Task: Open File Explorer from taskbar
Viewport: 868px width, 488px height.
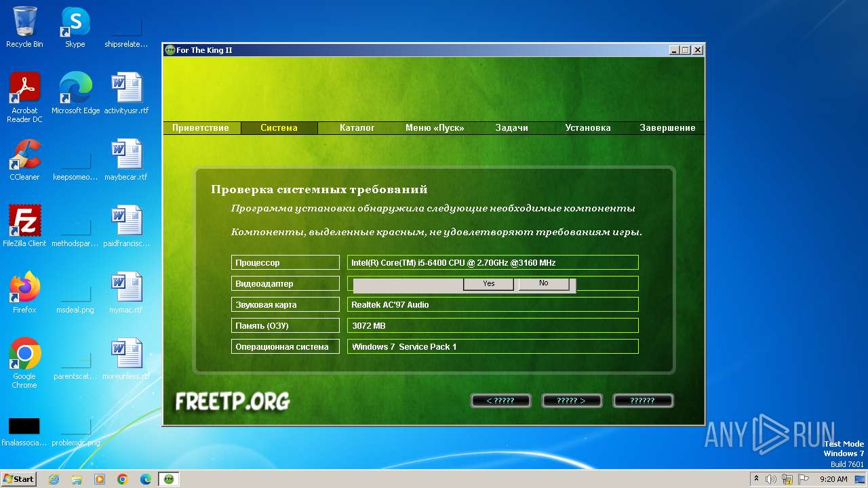Action: coord(77,479)
